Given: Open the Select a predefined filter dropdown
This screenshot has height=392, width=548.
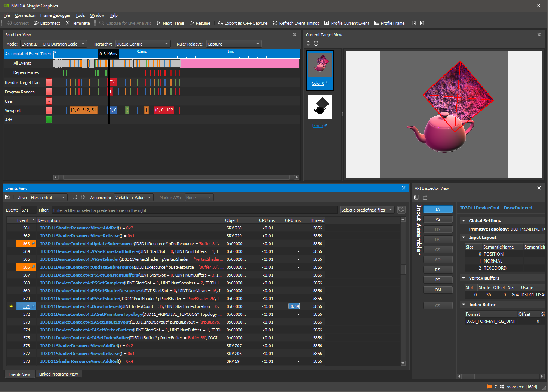Looking at the screenshot, I should 367,210.
